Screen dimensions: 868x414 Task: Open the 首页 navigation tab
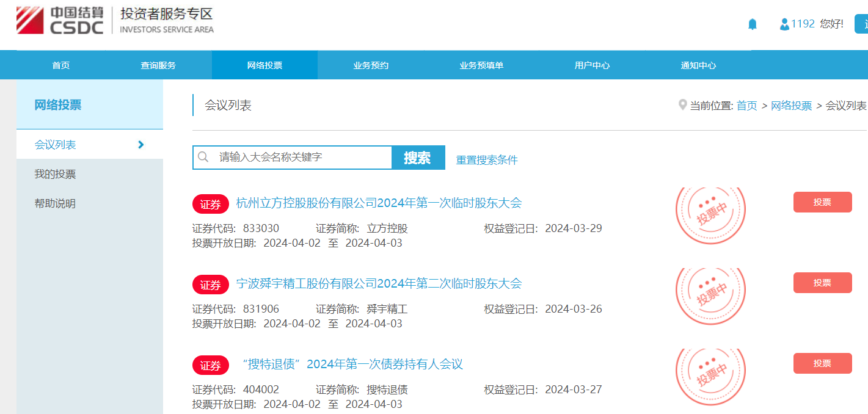[61, 65]
